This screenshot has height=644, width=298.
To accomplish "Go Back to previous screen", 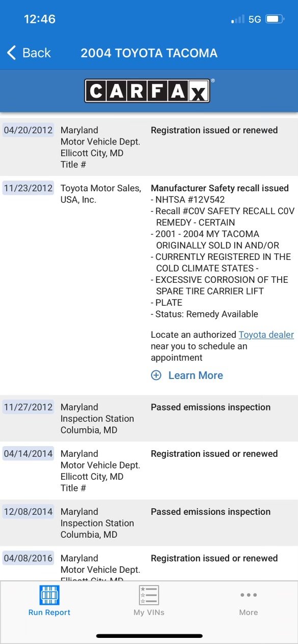I will 29,52.
